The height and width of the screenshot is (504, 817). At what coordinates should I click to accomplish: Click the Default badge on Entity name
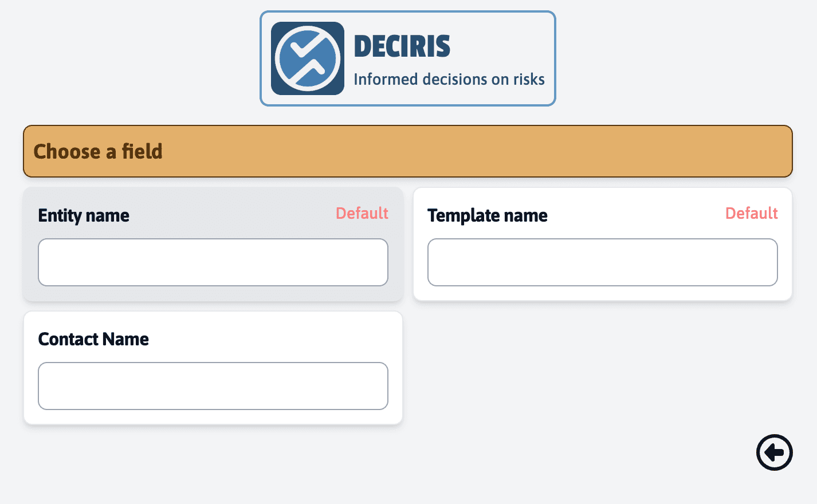click(x=362, y=213)
